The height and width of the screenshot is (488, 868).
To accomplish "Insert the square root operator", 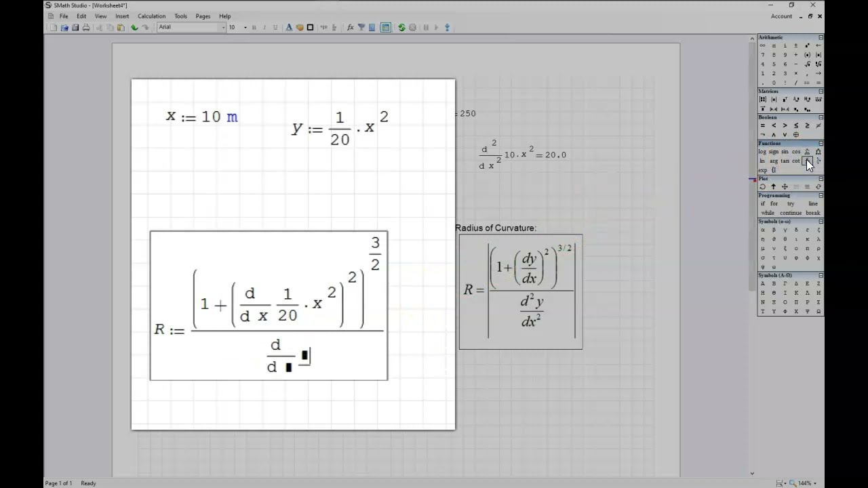I will tap(807, 64).
